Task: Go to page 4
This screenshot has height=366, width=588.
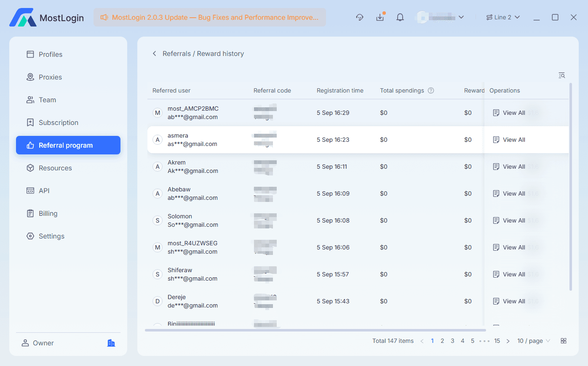Action: click(x=462, y=341)
